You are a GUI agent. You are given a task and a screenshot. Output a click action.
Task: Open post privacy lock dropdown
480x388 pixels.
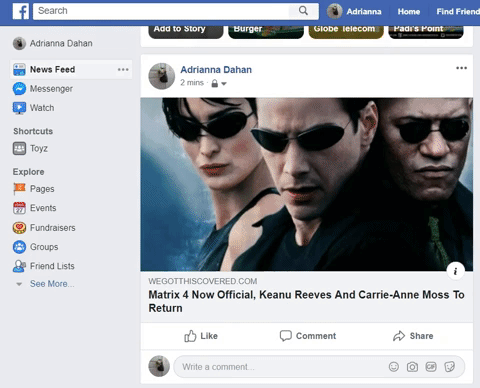[219, 83]
